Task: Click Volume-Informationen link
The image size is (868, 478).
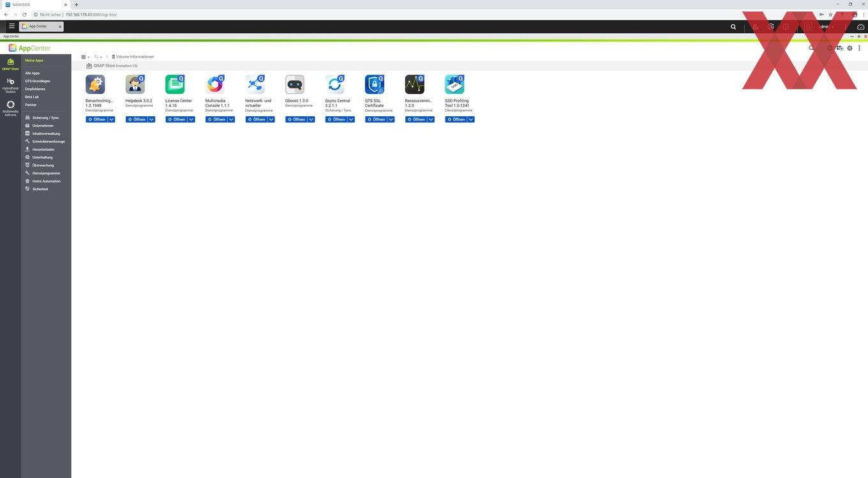Action: pyautogui.click(x=133, y=57)
